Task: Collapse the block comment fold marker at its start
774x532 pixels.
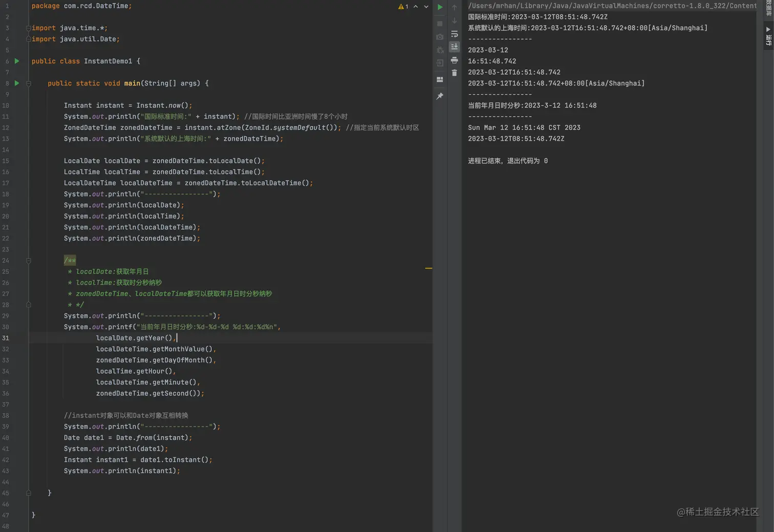Action: click(29, 261)
